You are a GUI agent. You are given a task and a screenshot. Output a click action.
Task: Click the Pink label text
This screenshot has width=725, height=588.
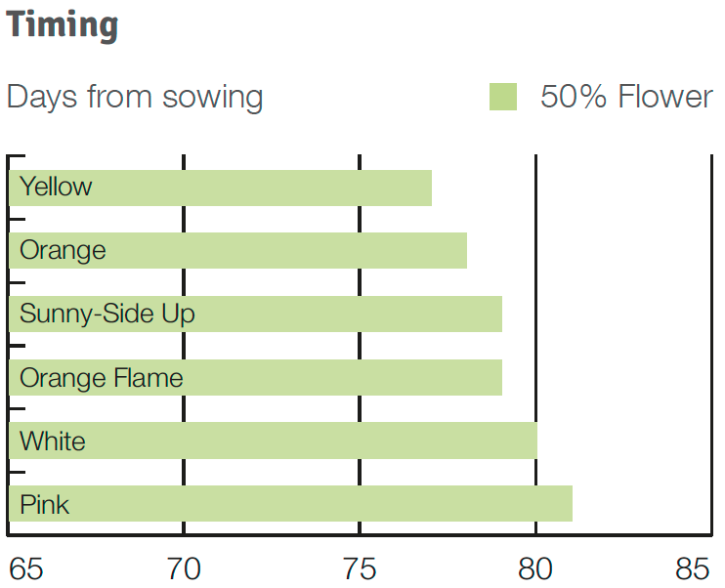pyautogui.click(x=44, y=504)
